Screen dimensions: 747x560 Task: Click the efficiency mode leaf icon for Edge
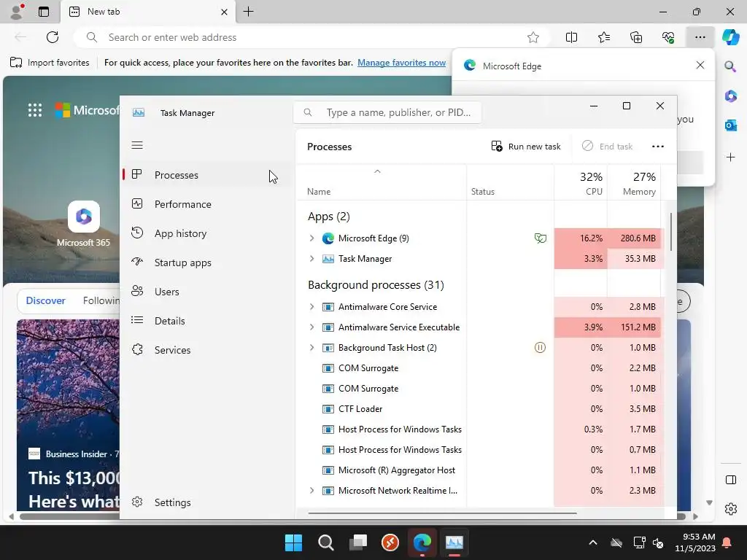[x=541, y=238]
